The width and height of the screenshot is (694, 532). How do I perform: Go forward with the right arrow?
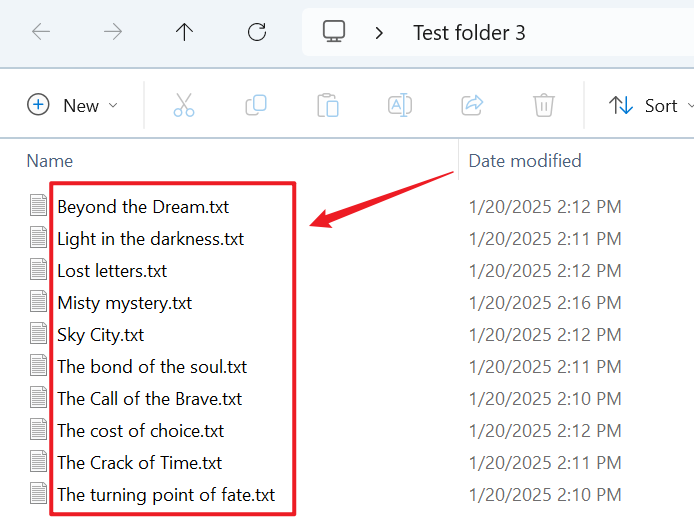112,32
